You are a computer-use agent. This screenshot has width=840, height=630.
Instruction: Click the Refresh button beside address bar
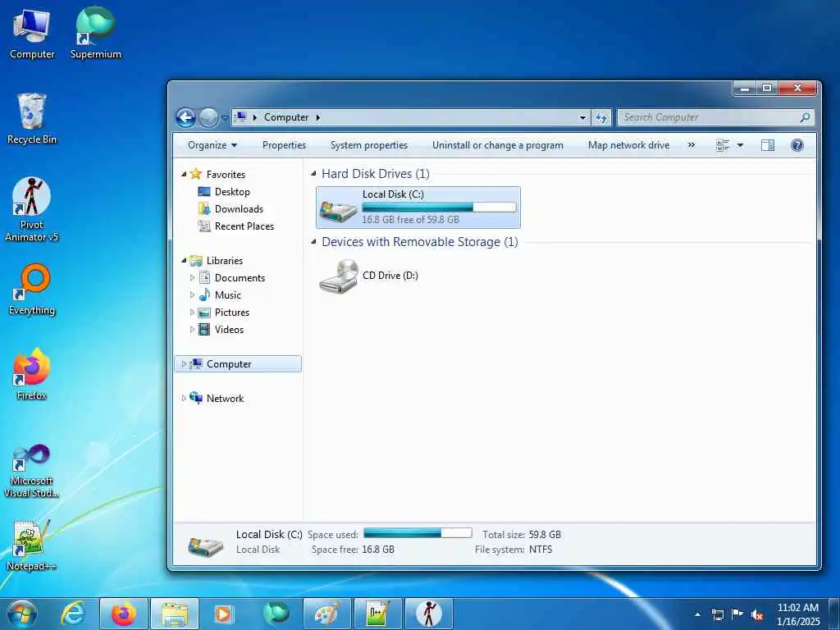coord(601,117)
